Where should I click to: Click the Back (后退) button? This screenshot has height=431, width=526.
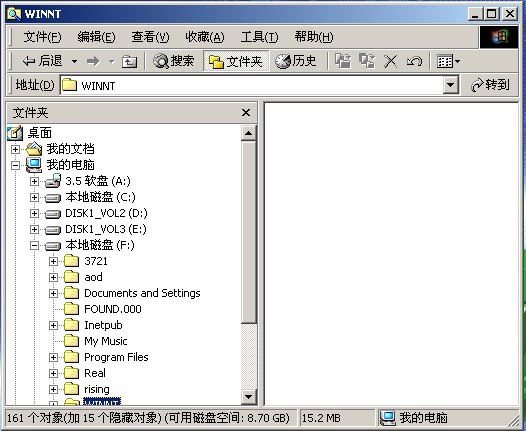click(x=43, y=61)
